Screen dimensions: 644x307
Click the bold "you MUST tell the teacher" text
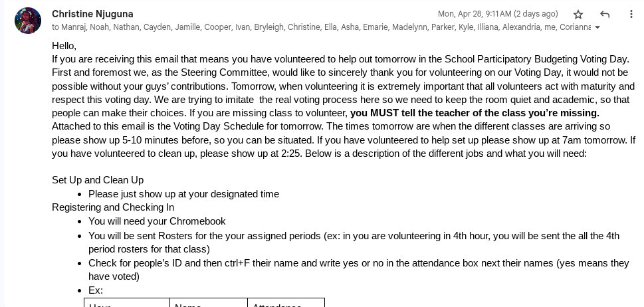click(x=475, y=113)
